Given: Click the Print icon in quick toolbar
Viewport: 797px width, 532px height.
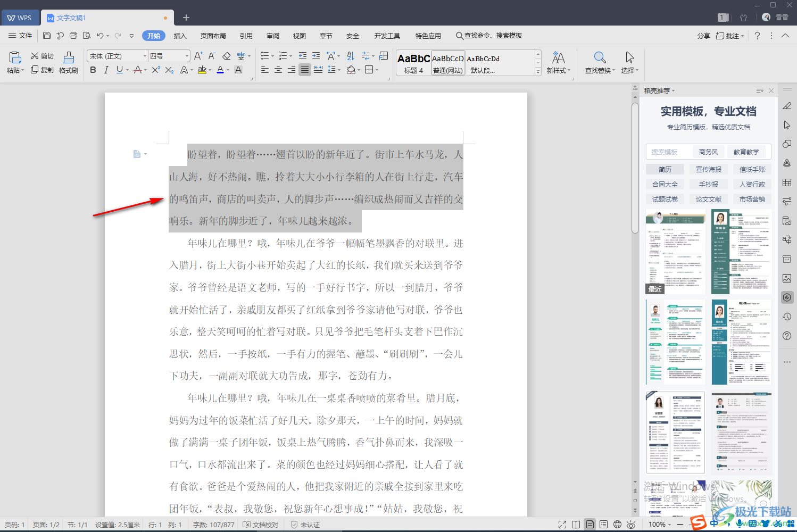Looking at the screenshot, I should (73, 36).
